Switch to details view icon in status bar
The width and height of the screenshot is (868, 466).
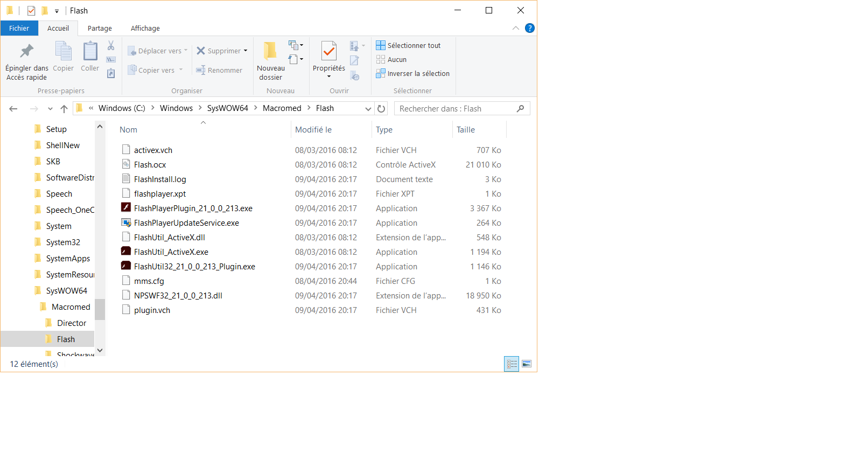(x=512, y=364)
